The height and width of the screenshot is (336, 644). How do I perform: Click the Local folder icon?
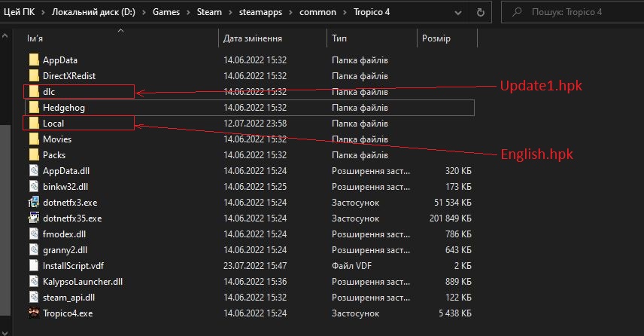[x=34, y=124]
